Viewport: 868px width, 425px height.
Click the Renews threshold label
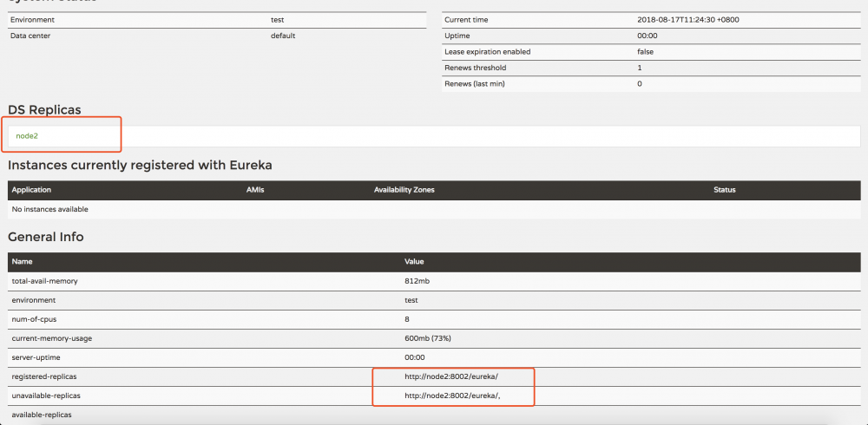pos(475,68)
